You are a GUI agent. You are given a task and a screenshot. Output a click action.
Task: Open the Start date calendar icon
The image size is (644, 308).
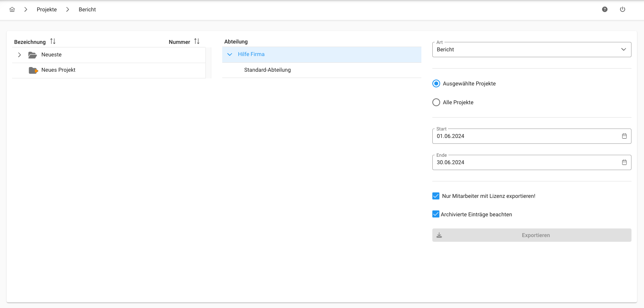(624, 136)
